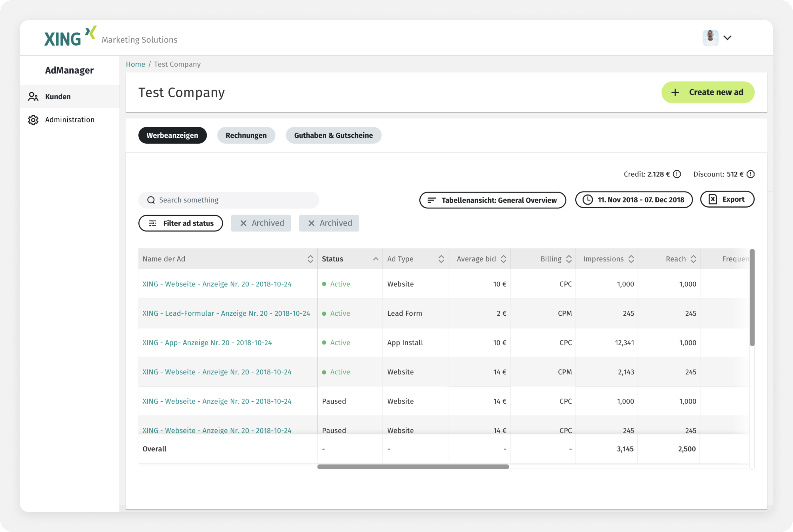Open Administration in the sidebar
793x532 pixels.
[69, 120]
